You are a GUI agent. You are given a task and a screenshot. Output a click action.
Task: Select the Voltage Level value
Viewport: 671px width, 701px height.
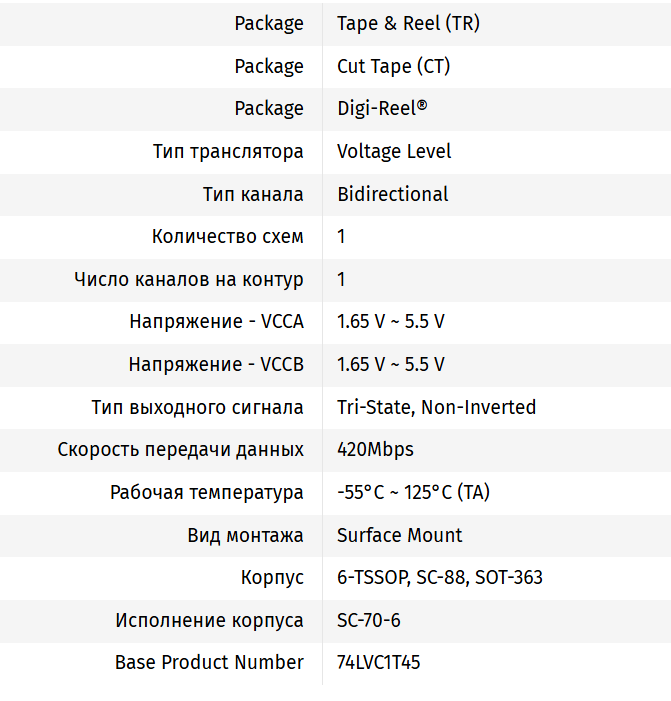(394, 151)
